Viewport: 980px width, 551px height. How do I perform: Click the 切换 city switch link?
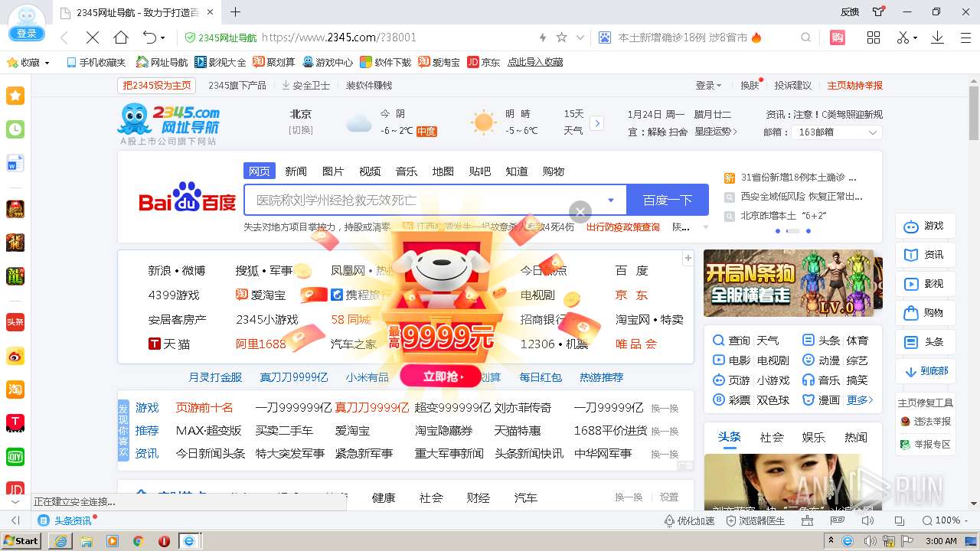(x=301, y=130)
